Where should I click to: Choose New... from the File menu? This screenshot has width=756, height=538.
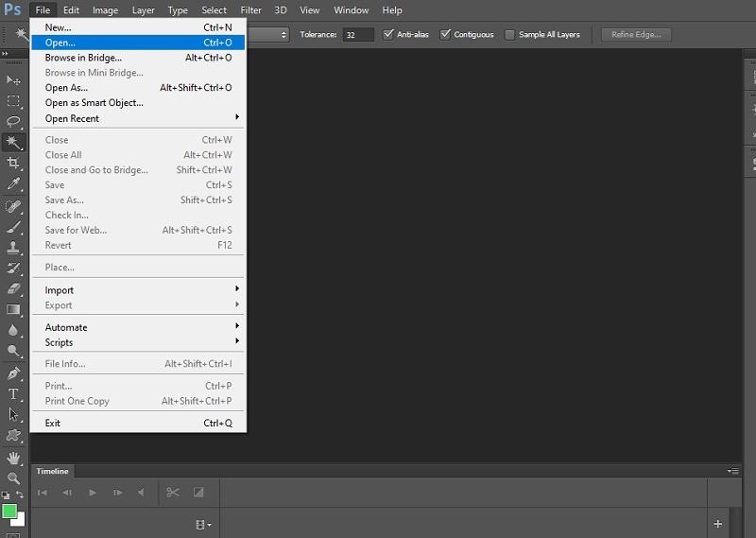coord(138,27)
